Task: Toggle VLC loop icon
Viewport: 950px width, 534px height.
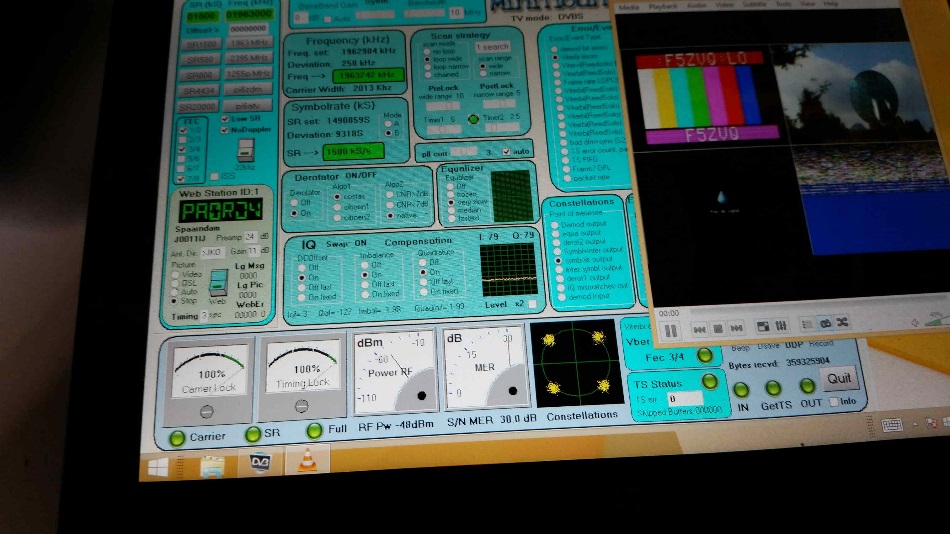Action: point(825,324)
